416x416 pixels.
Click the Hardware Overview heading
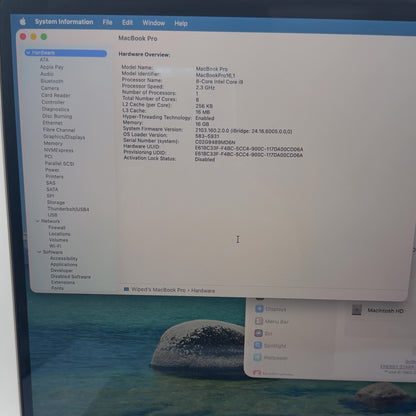[x=144, y=54]
